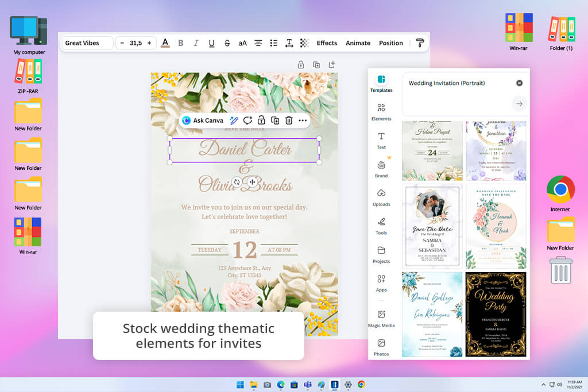The image size is (588, 392).
Task: Choose the blue Daniel Gallego template
Action: pos(432,315)
